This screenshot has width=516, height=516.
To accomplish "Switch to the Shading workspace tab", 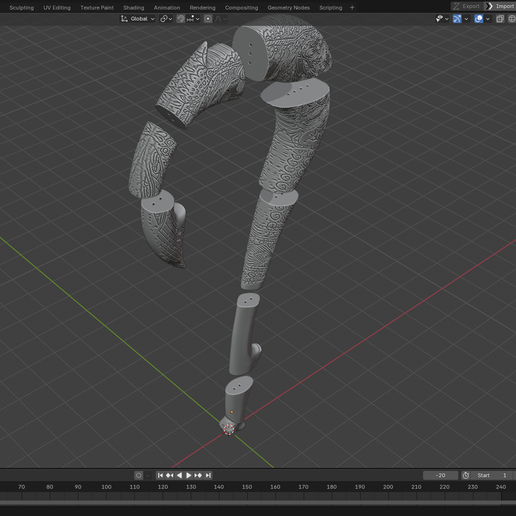I will [133, 7].
